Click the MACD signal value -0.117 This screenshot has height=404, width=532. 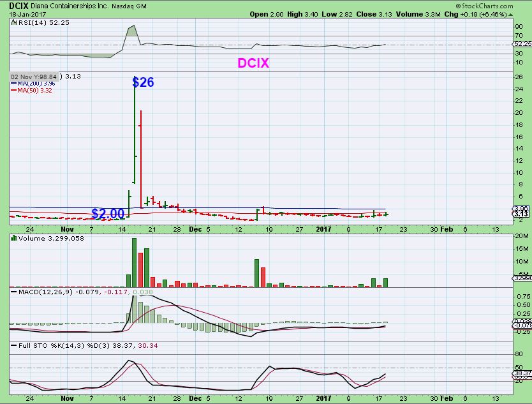coord(115,292)
